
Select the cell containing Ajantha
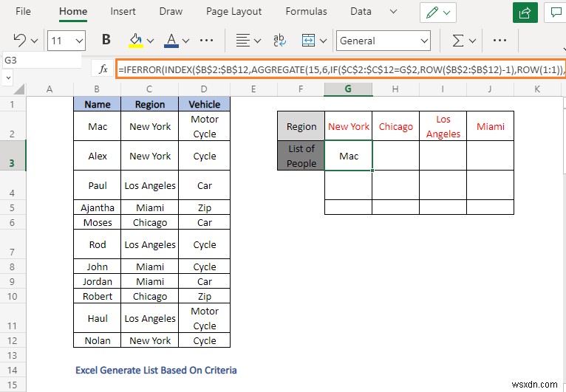point(97,207)
